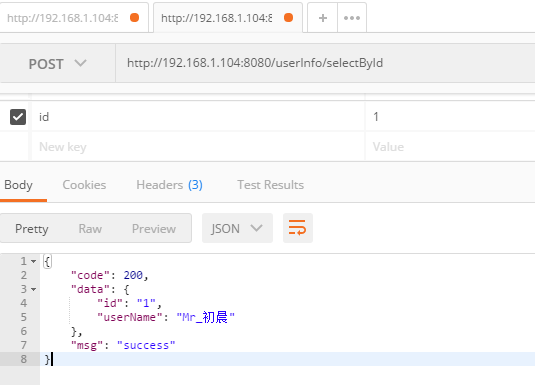The height and width of the screenshot is (385, 535).
Task: Click line number 6 in the gutter
Action: (24, 331)
